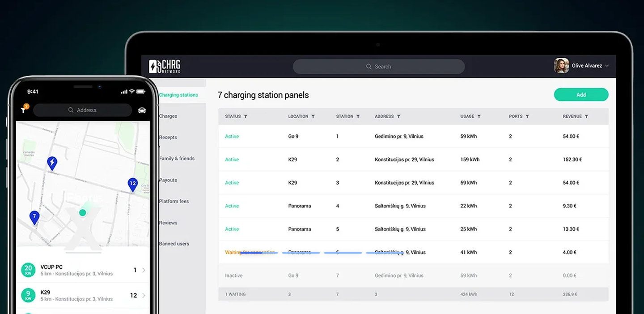Click the 22 kWh usage cell

click(x=468, y=206)
